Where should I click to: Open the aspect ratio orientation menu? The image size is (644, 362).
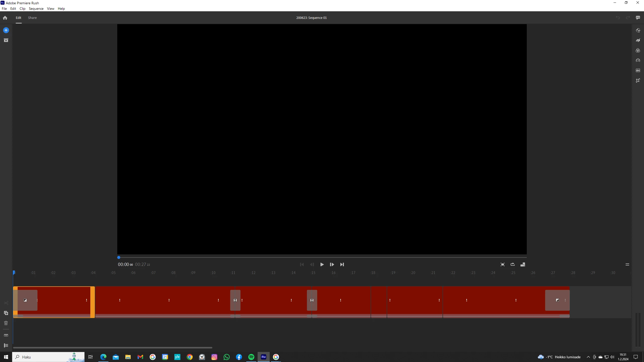[x=523, y=264]
